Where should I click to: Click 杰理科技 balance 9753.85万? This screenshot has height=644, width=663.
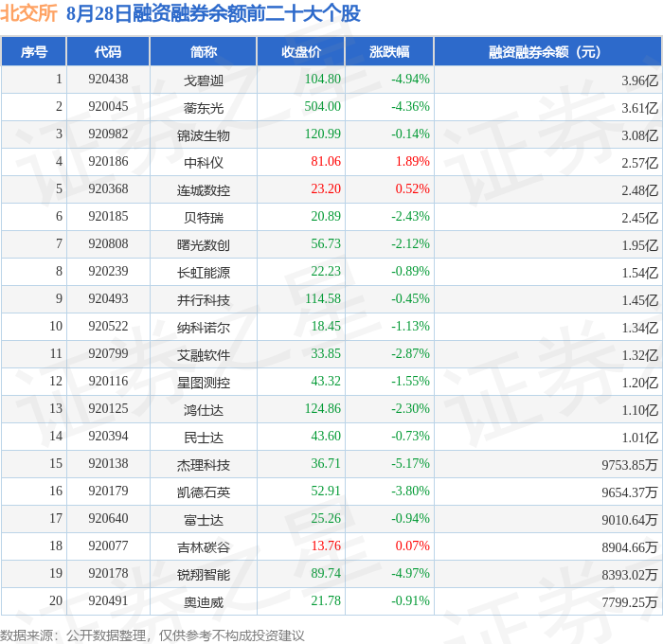click(630, 465)
